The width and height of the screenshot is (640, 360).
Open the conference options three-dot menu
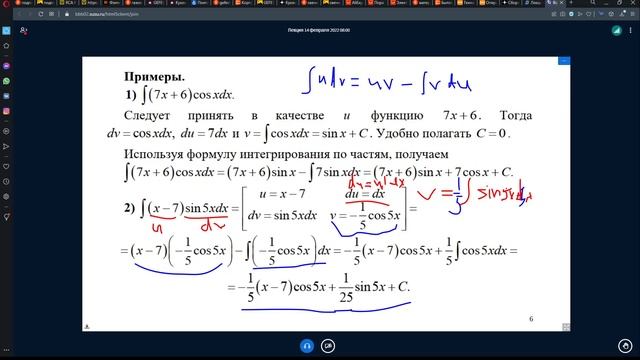point(631,30)
